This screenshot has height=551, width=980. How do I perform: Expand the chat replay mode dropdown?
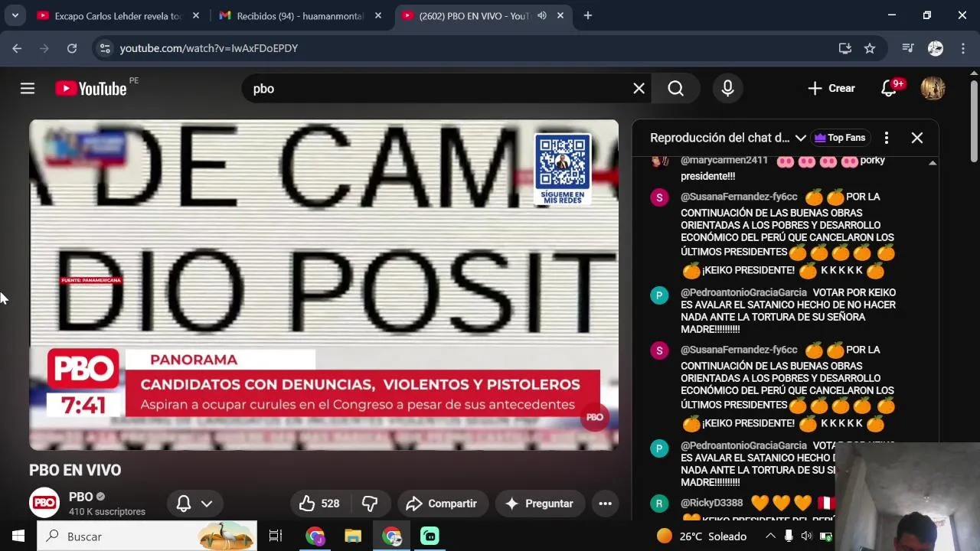(800, 138)
